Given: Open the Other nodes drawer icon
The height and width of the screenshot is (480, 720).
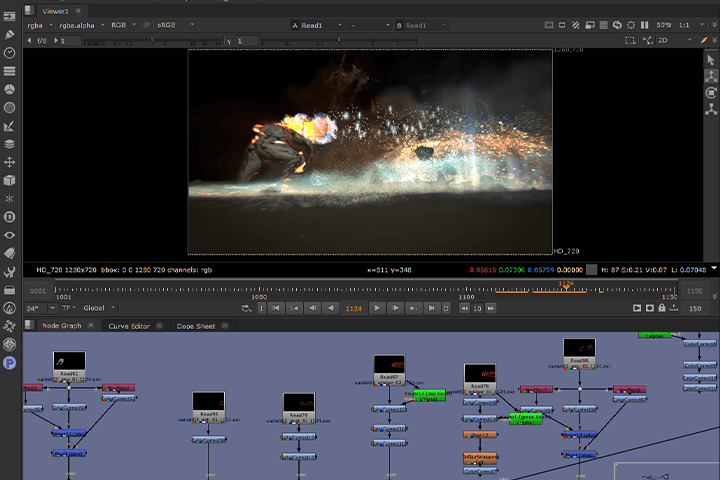Looking at the screenshot, I should [x=9, y=290].
